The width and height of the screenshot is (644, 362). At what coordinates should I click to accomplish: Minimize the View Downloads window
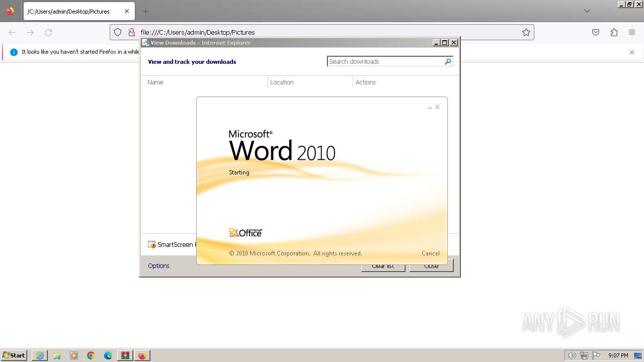click(437, 43)
